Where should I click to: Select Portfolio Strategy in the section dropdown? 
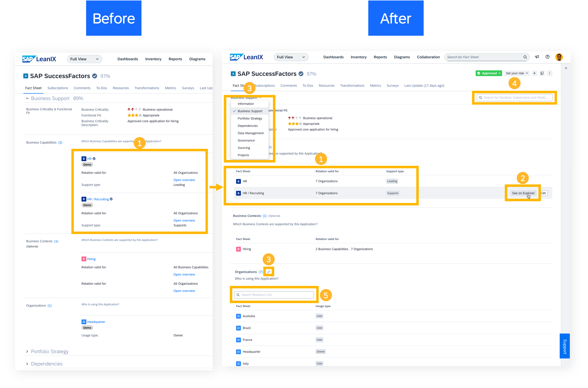click(250, 118)
